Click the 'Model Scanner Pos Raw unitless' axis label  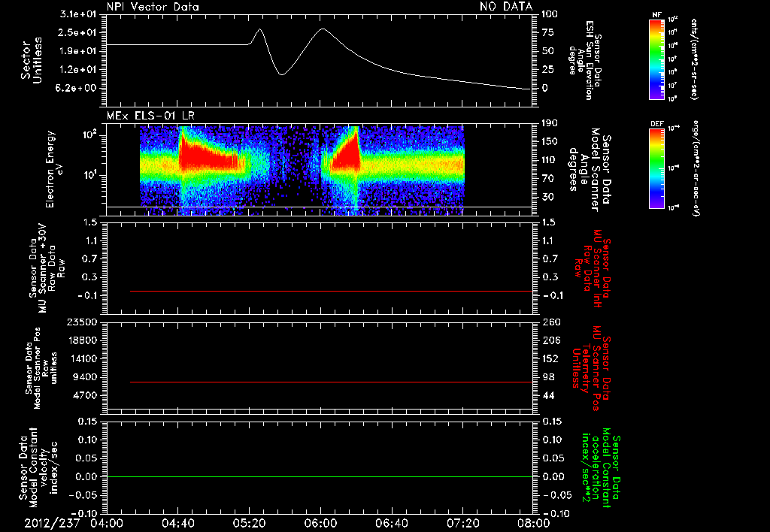[42, 368]
